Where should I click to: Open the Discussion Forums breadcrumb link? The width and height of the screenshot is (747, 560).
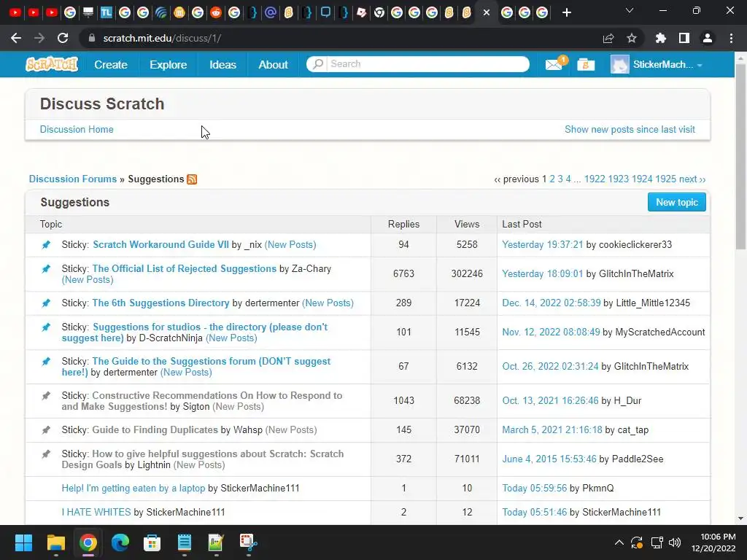(x=73, y=179)
